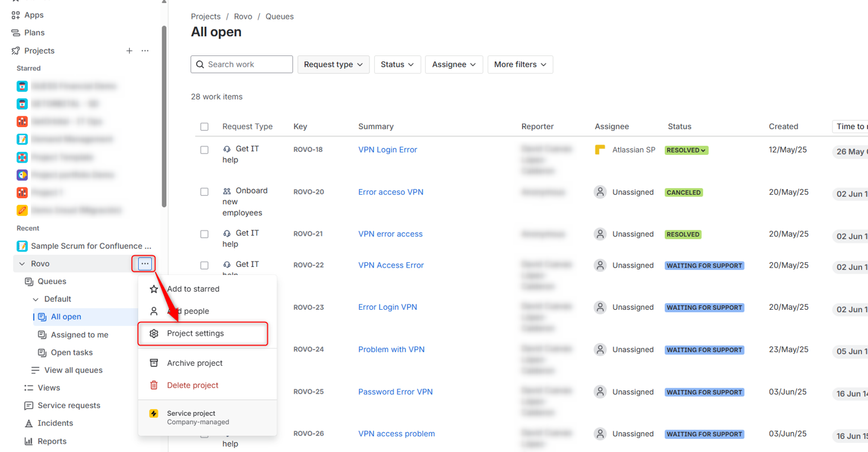Viewport: 868px width, 452px height.
Task: Open RESOLVED status dropdown on ROVO-18
Action: pos(687,150)
